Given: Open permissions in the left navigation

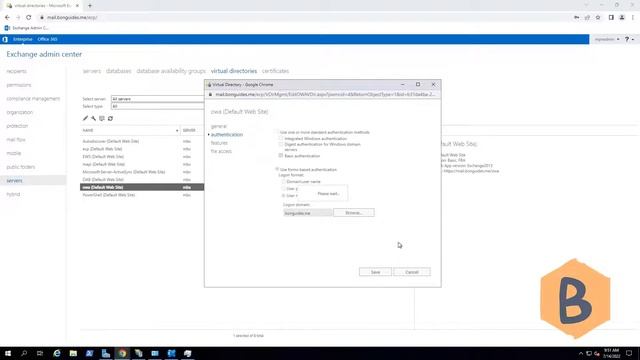Looking at the screenshot, I should pos(19,85).
